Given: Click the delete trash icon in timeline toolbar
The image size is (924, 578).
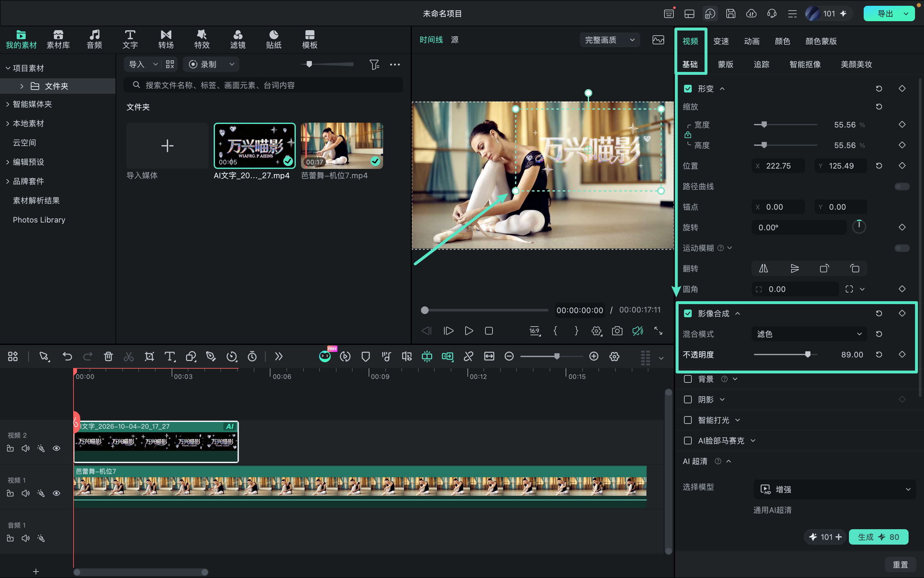Looking at the screenshot, I should click(108, 356).
